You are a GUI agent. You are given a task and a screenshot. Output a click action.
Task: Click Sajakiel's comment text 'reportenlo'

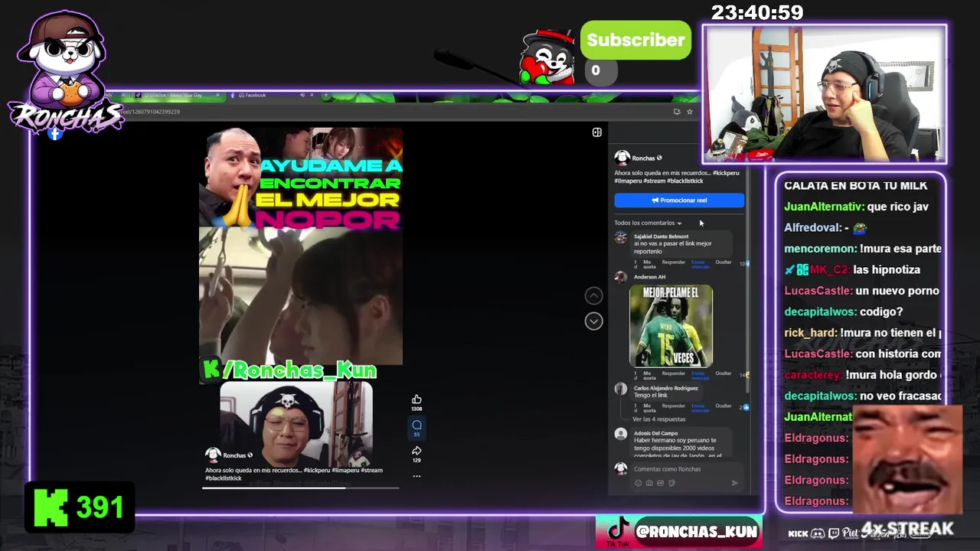pyautogui.click(x=648, y=251)
